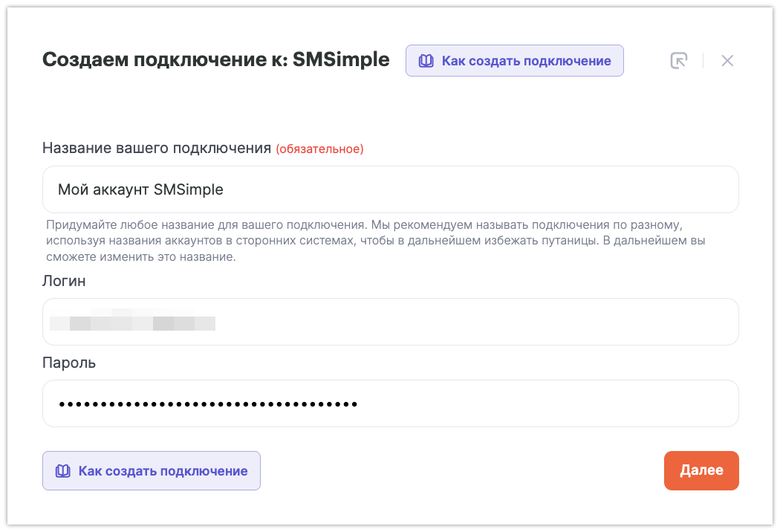Click the "Название вашего подключения" label
Screen dimensions: 780x532
tap(156, 148)
